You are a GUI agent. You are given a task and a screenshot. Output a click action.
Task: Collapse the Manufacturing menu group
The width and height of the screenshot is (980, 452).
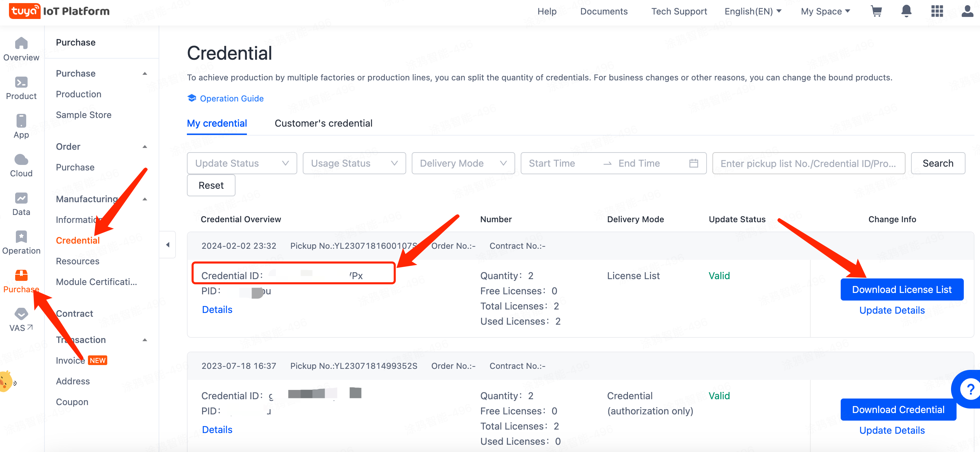tap(144, 199)
